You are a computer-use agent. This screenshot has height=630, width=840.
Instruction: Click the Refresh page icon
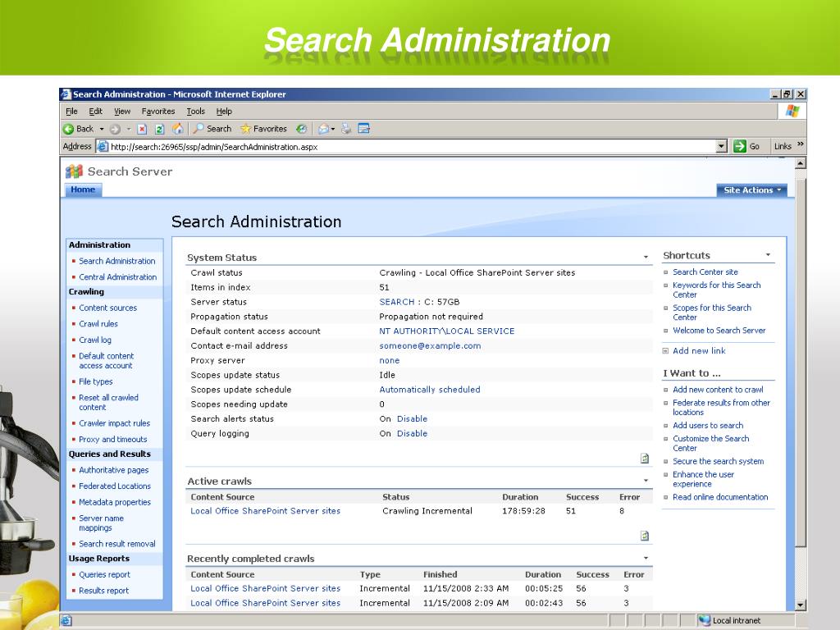159,129
